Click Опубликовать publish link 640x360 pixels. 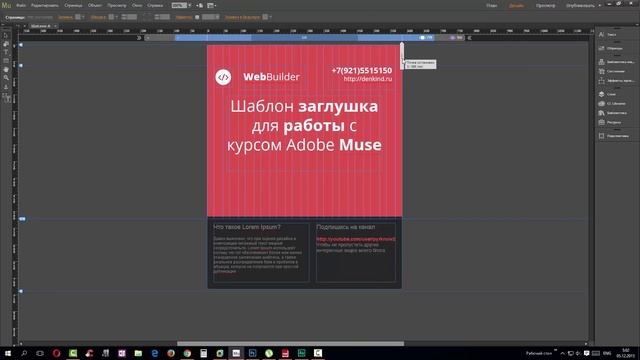click(x=580, y=6)
